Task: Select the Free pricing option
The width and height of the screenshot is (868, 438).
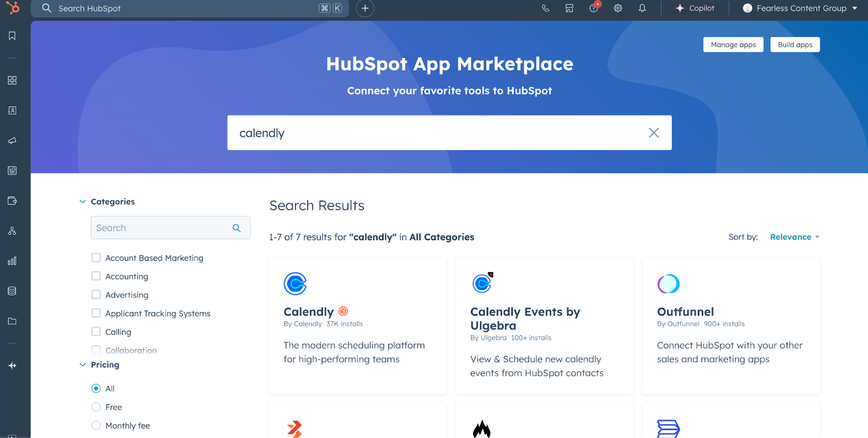Action: click(96, 407)
